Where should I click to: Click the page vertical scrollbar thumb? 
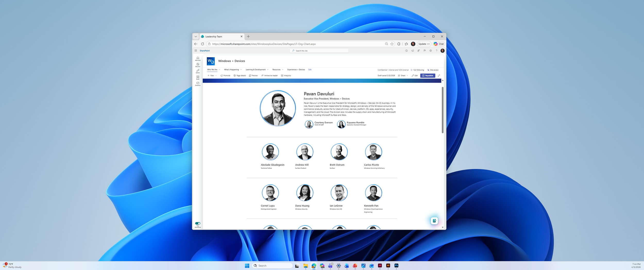pyautogui.click(x=443, y=110)
